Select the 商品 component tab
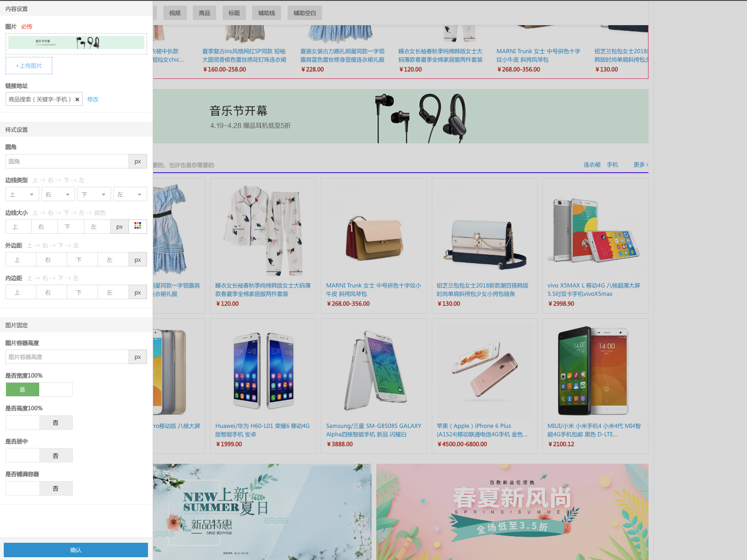This screenshot has height=560, width=747. click(204, 13)
